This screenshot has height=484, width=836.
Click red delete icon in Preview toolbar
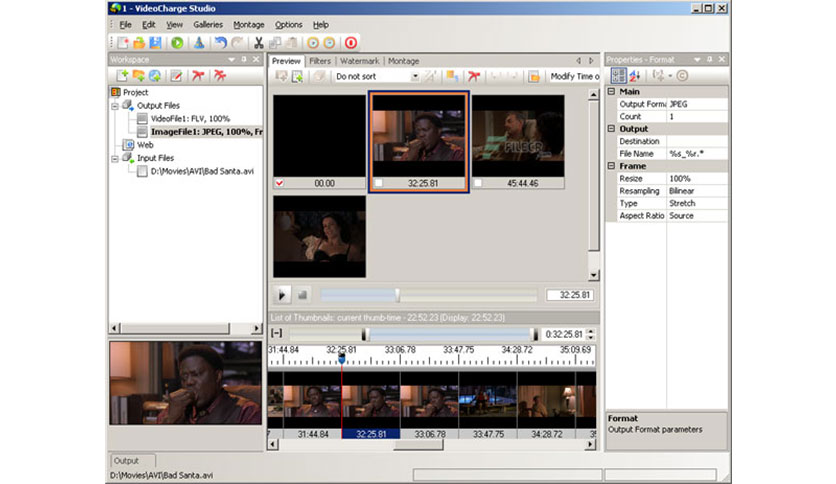473,76
